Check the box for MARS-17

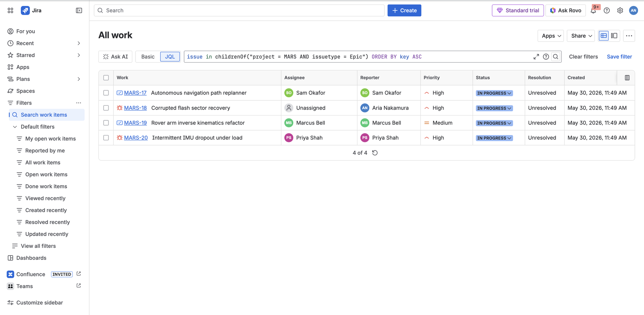[106, 93]
